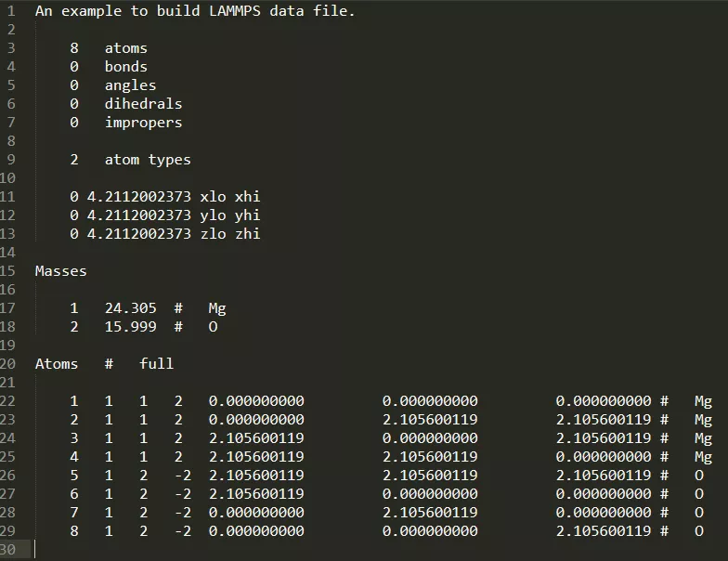Place cursor on the word 'atoms' on line 3
Screen dimensions: 728x561
pos(125,48)
